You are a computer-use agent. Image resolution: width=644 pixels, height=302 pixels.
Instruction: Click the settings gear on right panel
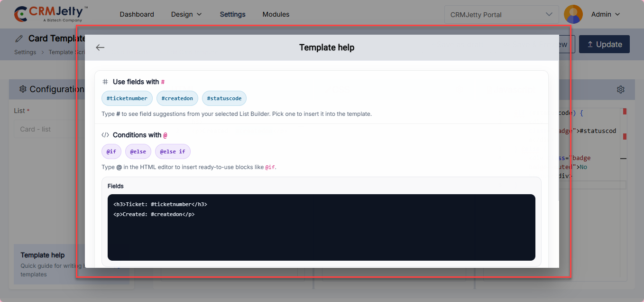620,89
